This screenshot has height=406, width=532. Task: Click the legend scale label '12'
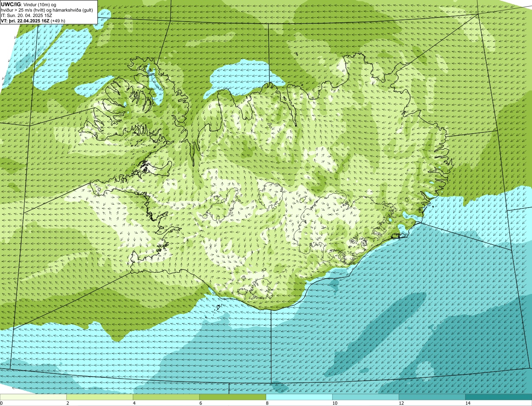[x=401, y=403]
